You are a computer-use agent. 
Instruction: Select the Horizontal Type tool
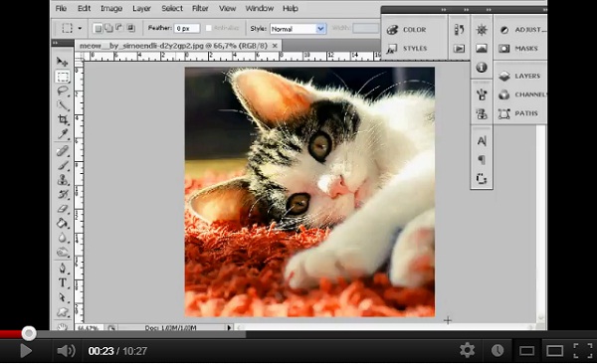pyautogui.click(x=63, y=282)
